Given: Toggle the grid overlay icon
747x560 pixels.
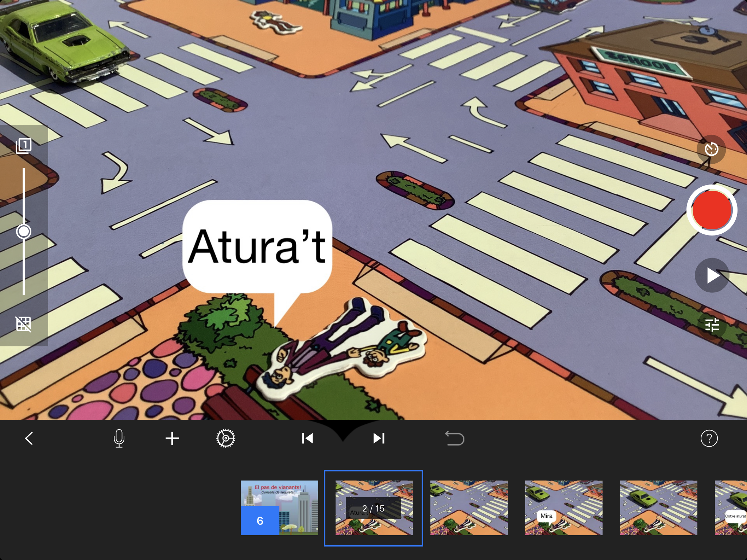Looking at the screenshot, I should point(24,324).
